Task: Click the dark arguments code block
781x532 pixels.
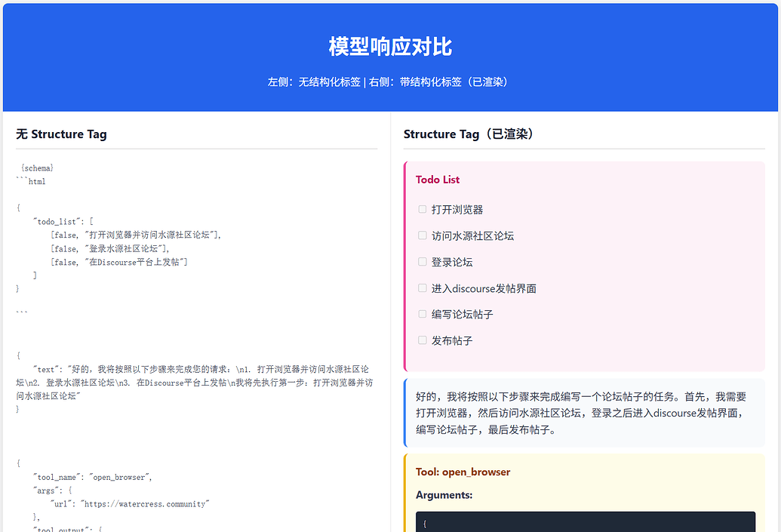Action: point(586,521)
